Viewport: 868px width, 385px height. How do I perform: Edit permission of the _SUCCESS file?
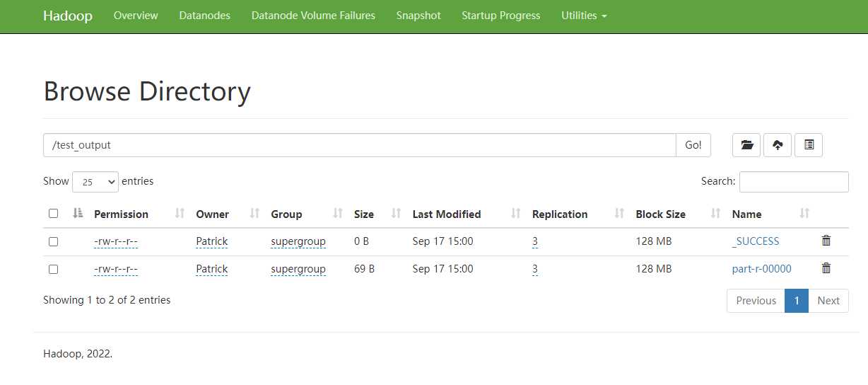[116, 241]
